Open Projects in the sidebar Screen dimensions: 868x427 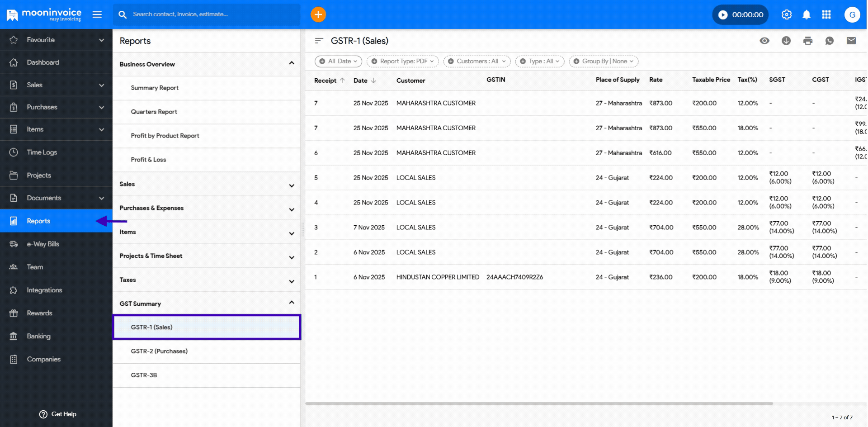[56, 176]
